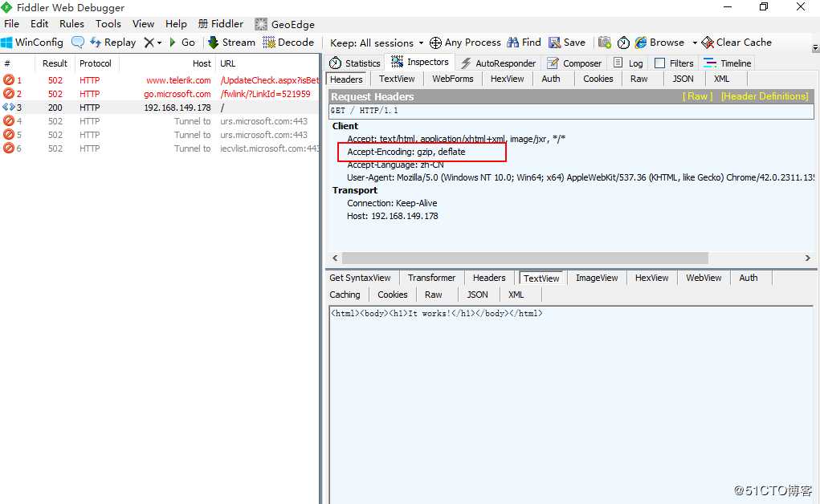Open the Keep: All sessions dropdown
820x504 pixels.
click(377, 43)
